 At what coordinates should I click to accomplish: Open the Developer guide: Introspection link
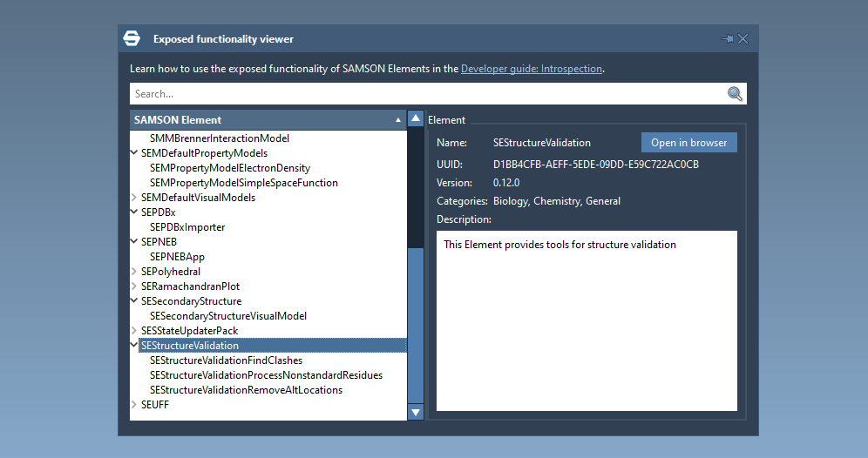click(531, 69)
